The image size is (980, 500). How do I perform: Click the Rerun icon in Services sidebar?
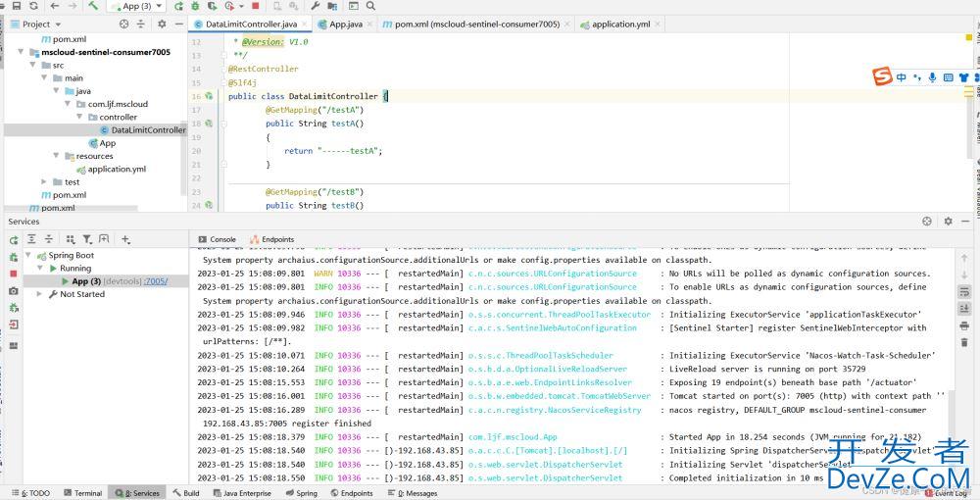click(x=13, y=240)
